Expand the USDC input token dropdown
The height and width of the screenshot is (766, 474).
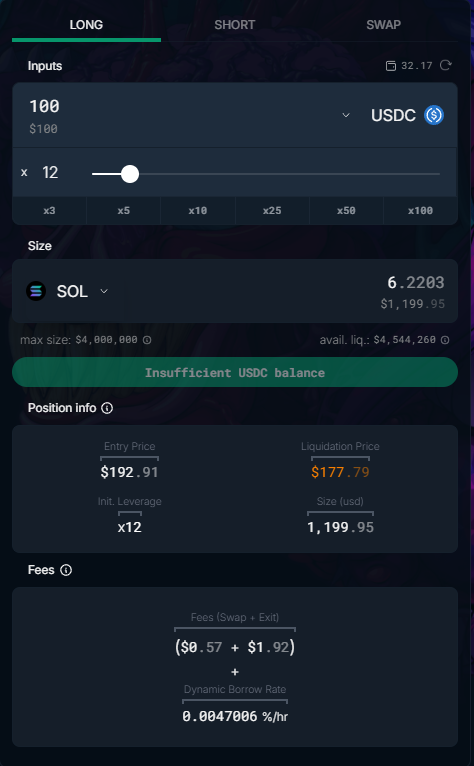point(346,115)
